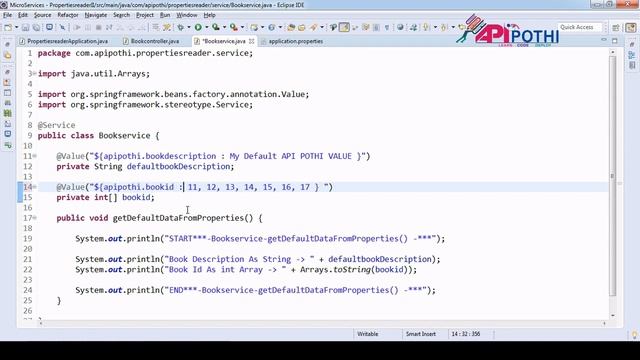Open the Source menu
This screenshot has width=640, height=360.
(x=42, y=15)
